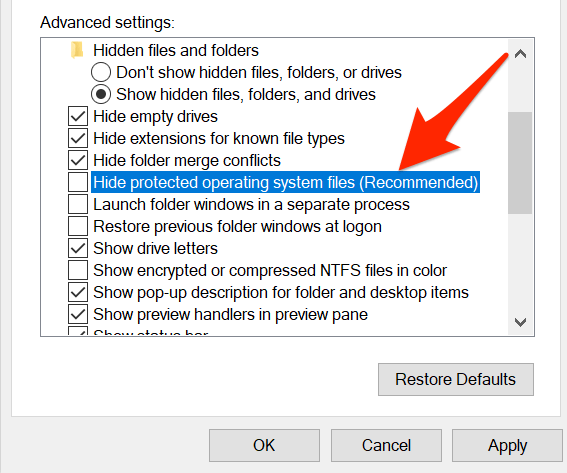Viewport: 567px width, 473px height.
Task: Click the scroll down arrow in settings list
Action: click(520, 322)
